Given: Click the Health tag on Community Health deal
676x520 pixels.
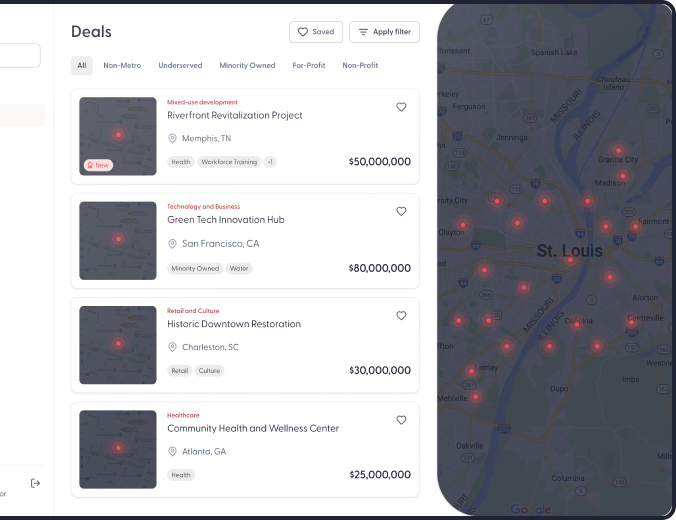Looking at the screenshot, I should pos(181,475).
